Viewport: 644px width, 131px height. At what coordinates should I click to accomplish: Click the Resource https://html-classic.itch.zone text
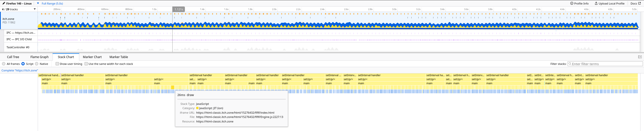coord(215,121)
